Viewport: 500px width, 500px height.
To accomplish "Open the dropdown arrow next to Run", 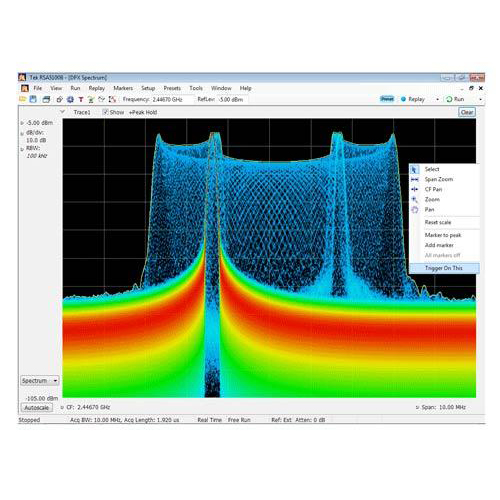I will click(480, 99).
